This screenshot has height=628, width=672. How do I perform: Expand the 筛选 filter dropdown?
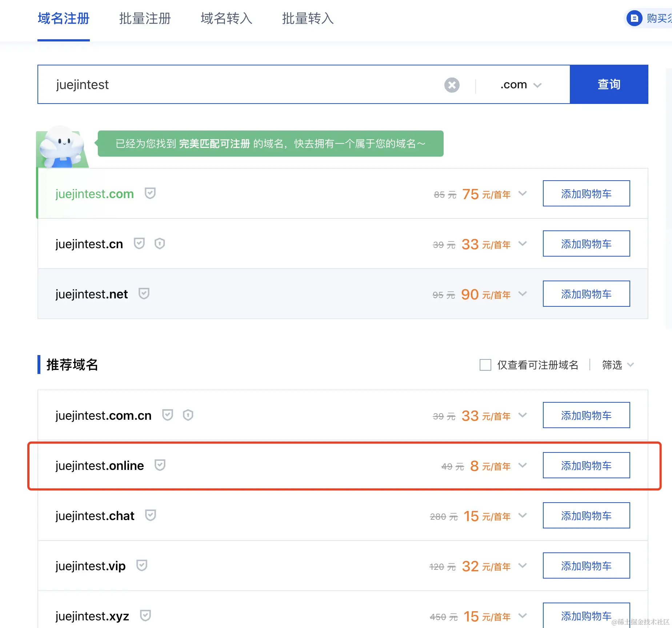(x=617, y=365)
